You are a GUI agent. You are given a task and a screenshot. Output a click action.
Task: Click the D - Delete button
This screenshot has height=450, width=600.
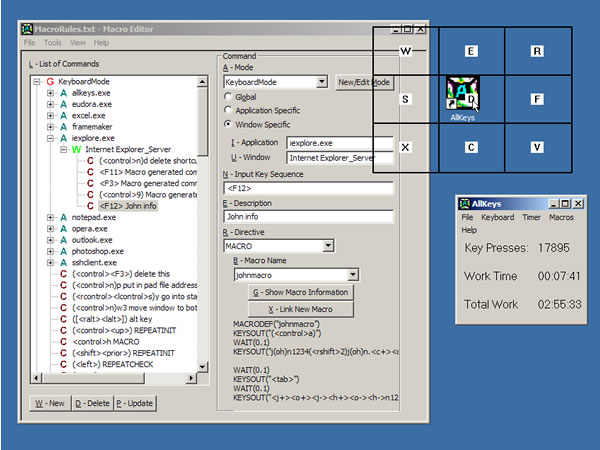pyautogui.click(x=92, y=403)
